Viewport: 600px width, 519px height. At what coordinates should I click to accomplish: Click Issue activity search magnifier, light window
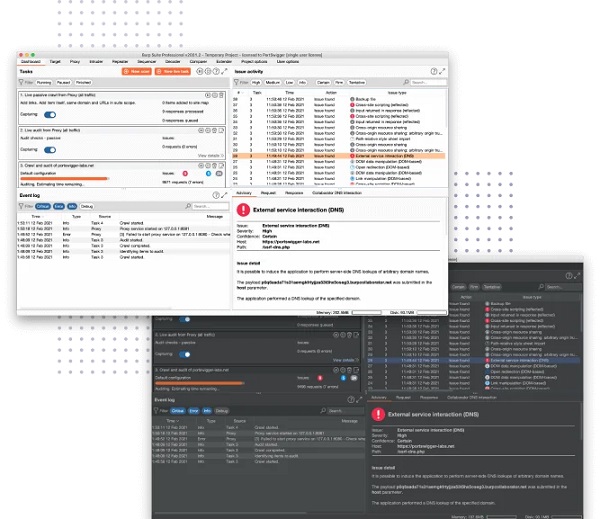406,82
